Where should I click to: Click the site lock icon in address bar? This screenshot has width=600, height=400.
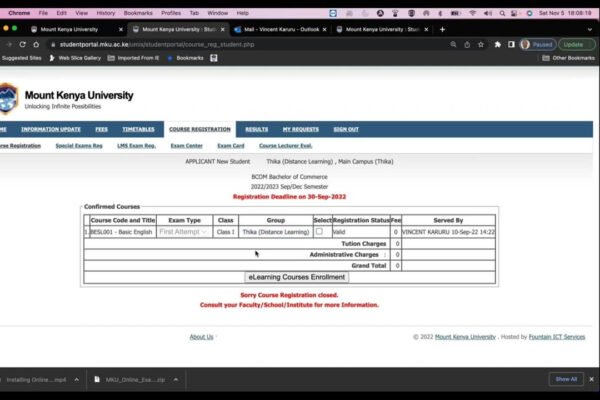pos(53,44)
